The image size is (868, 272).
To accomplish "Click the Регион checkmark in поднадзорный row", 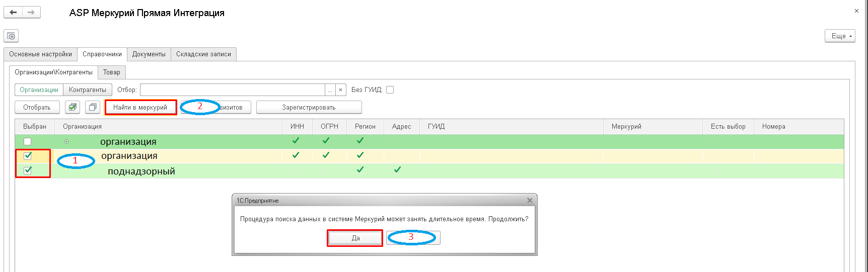I will tap(360, 170).
